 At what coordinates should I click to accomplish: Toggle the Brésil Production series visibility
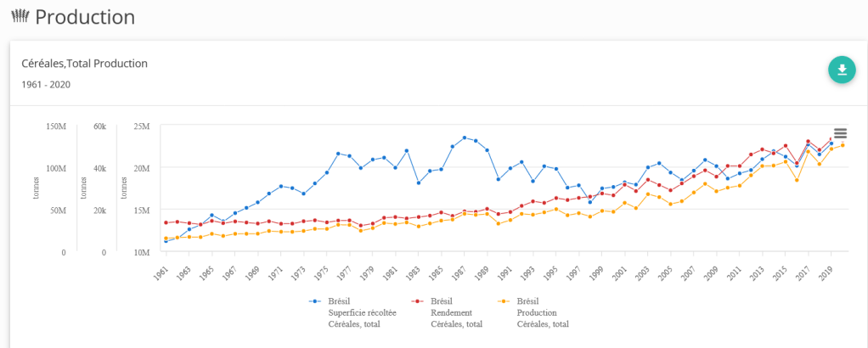coord(542,312)
